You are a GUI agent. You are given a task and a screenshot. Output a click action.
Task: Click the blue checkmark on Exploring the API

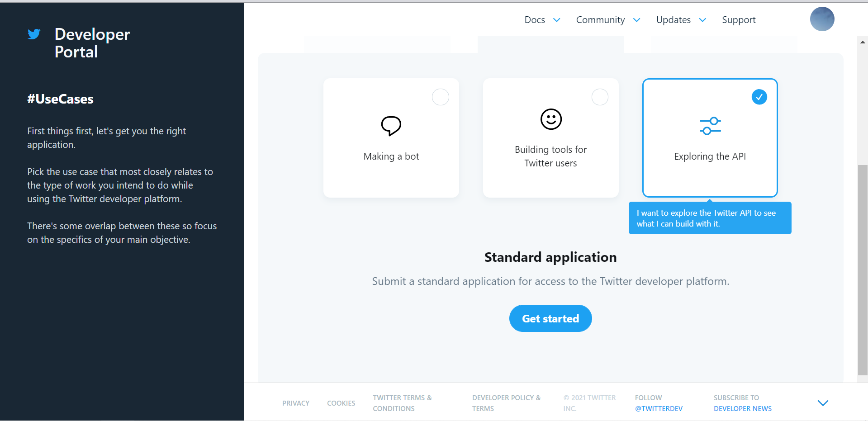(x=759, y=96)
